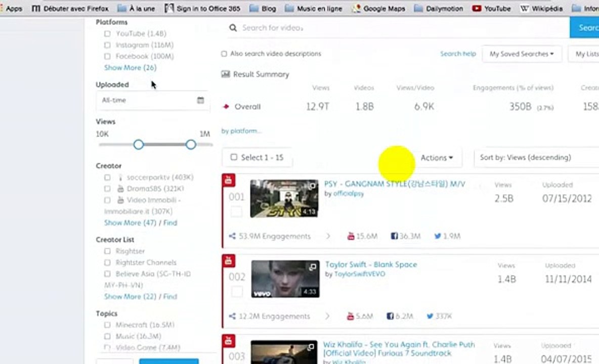Open the Apps bookmark
This screenshot has width=599, height=364.
12,9
